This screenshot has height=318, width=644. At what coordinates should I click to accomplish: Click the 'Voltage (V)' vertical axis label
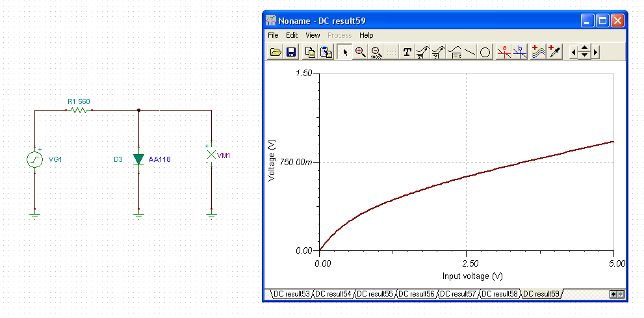coord(271,161)
